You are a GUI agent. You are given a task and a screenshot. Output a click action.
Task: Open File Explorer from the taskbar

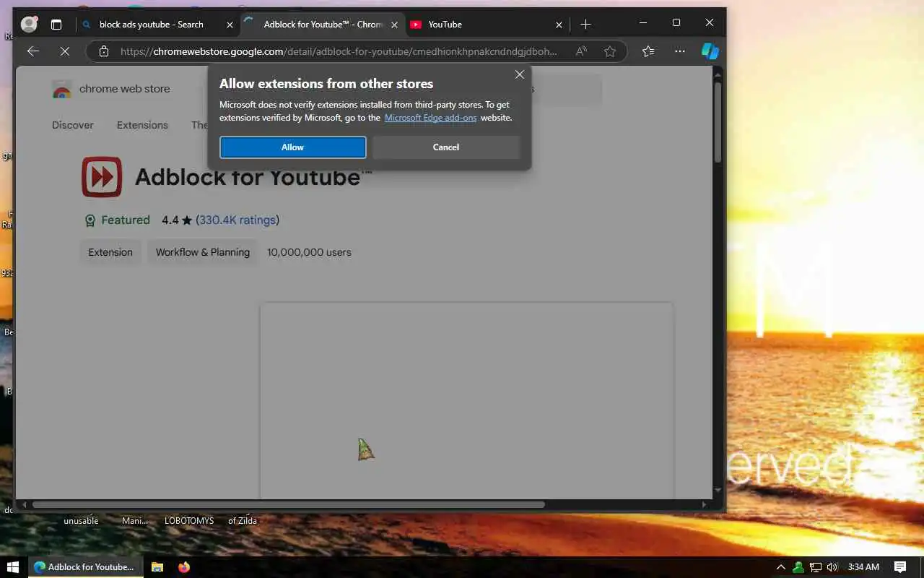coord(157,567)
